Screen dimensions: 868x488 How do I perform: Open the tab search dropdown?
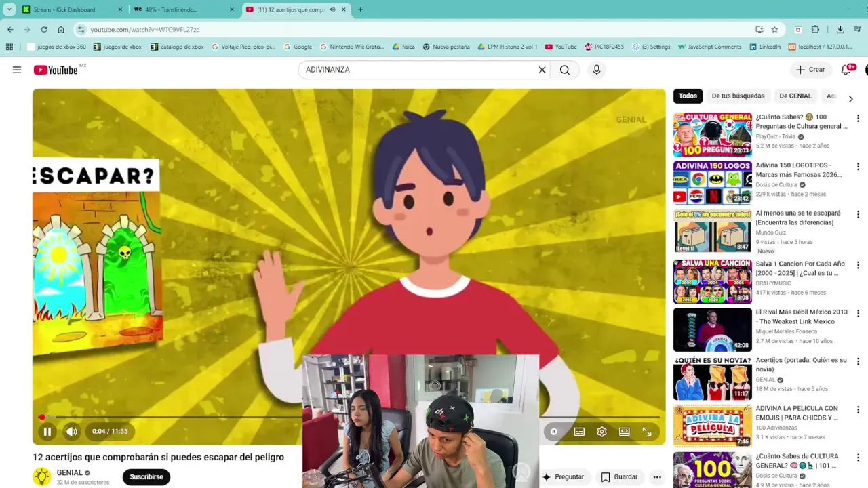[9, 9]
